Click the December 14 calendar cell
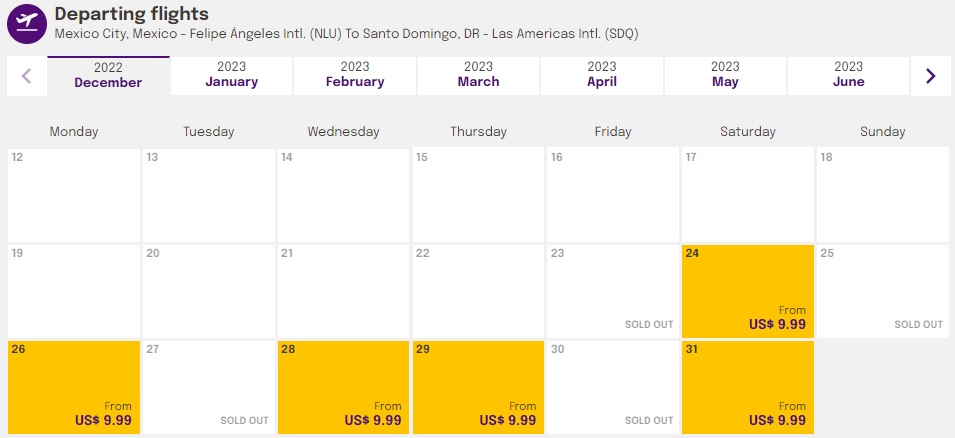The height and width of the screenshot is (438, 955). 344,195
